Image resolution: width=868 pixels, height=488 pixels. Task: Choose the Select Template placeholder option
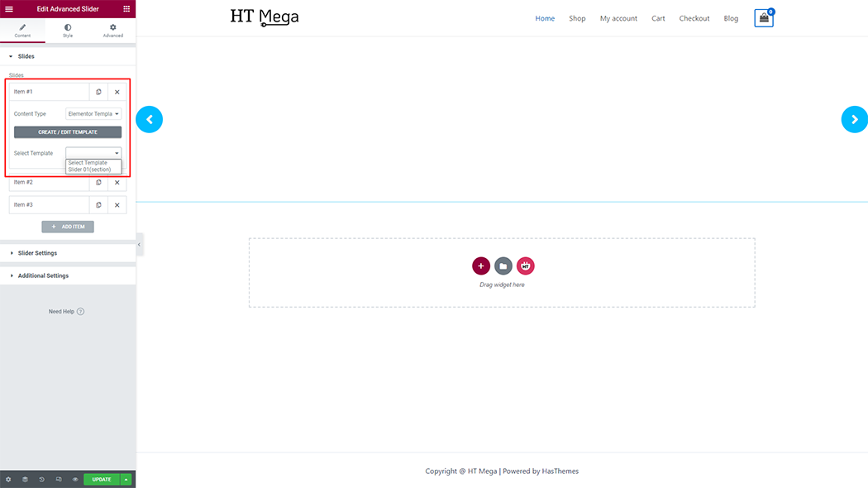88,163
